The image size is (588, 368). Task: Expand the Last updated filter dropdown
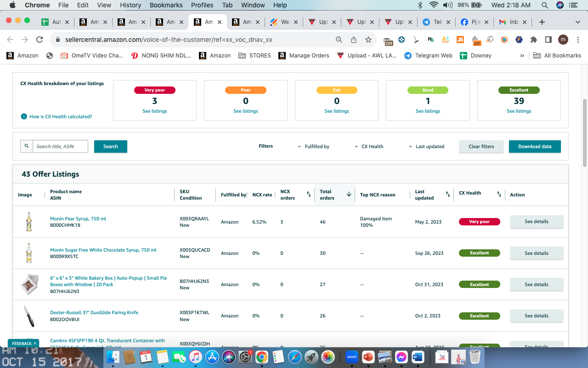(426, 146)
